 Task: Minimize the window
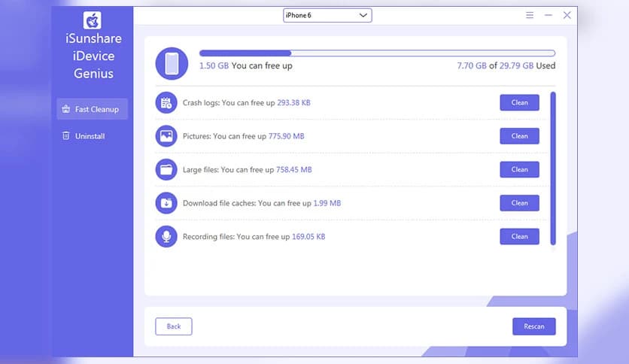[x=548, y=15]
